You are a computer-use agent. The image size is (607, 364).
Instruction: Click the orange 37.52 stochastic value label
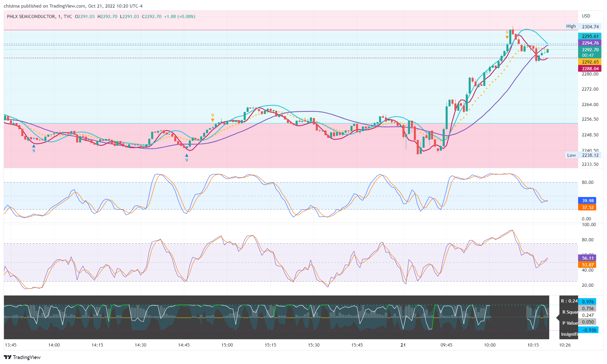[x=587, y=207]
